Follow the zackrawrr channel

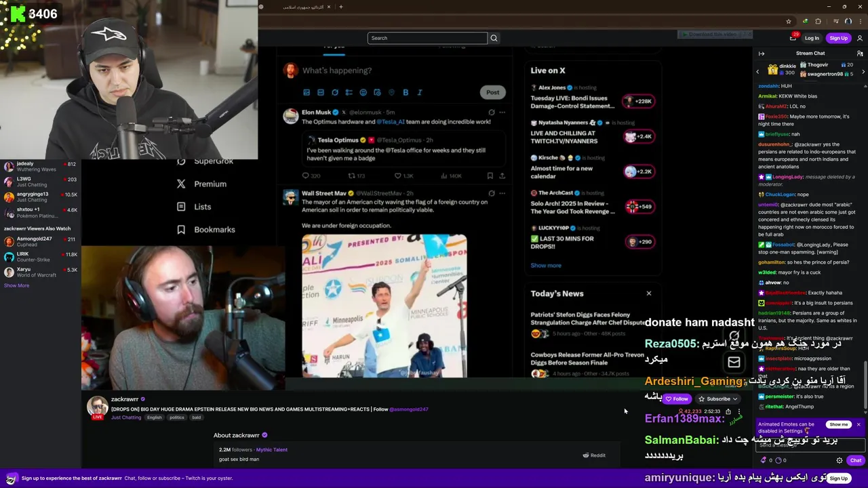point(677,399)
